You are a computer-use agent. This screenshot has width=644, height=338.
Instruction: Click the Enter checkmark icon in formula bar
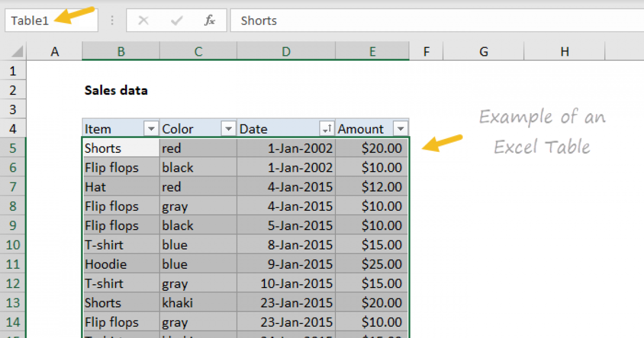(177, 20)
